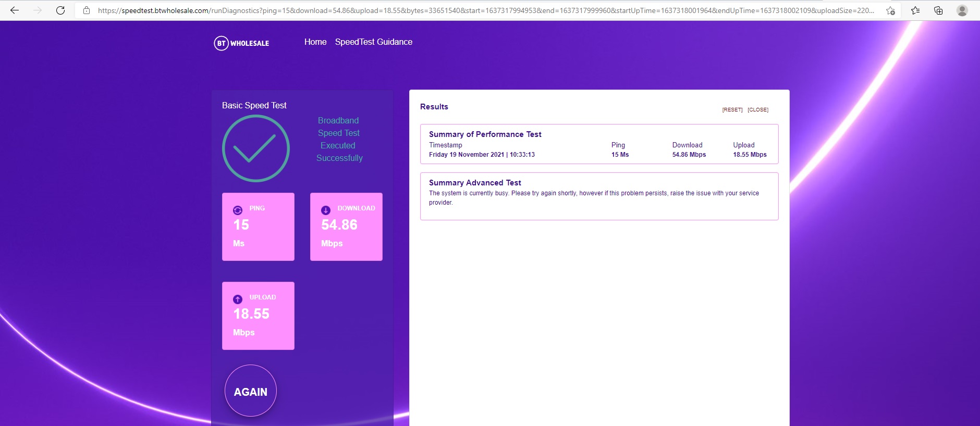Click the [RESET] link in Results
Screen dimensions: 980x426
tap(732, 110)
